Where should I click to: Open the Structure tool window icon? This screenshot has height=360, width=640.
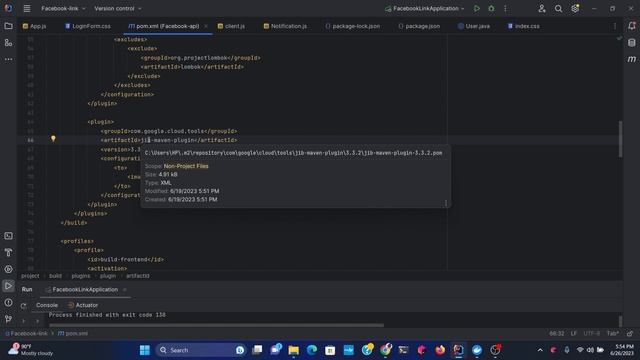(8, 42)
